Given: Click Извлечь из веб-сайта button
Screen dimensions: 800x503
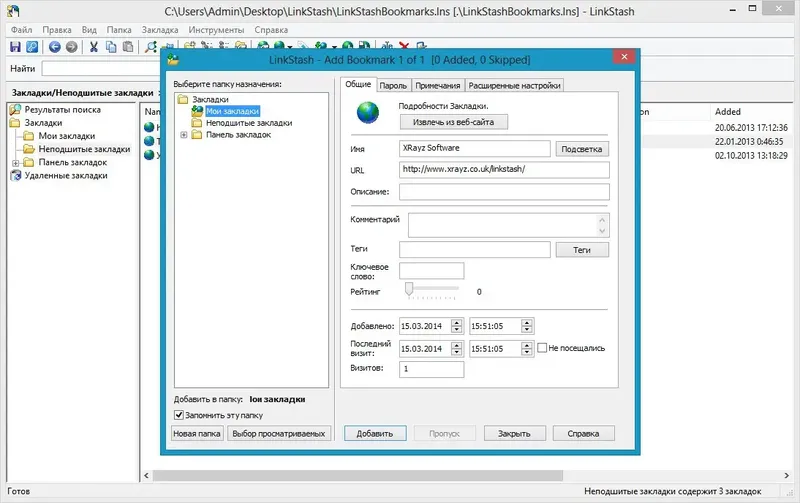Looking at the screenshot, I should pyautogui.click(x=454, y=122).
